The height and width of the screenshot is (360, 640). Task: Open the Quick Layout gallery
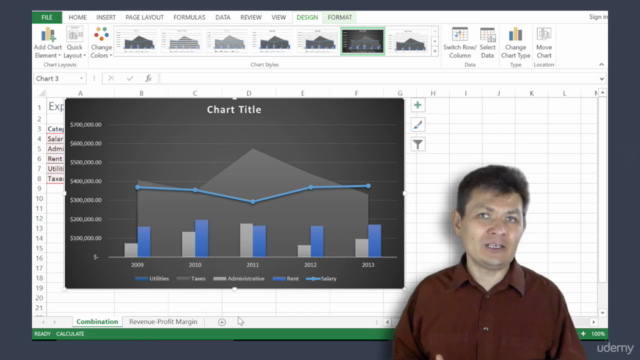coord(74,43)
